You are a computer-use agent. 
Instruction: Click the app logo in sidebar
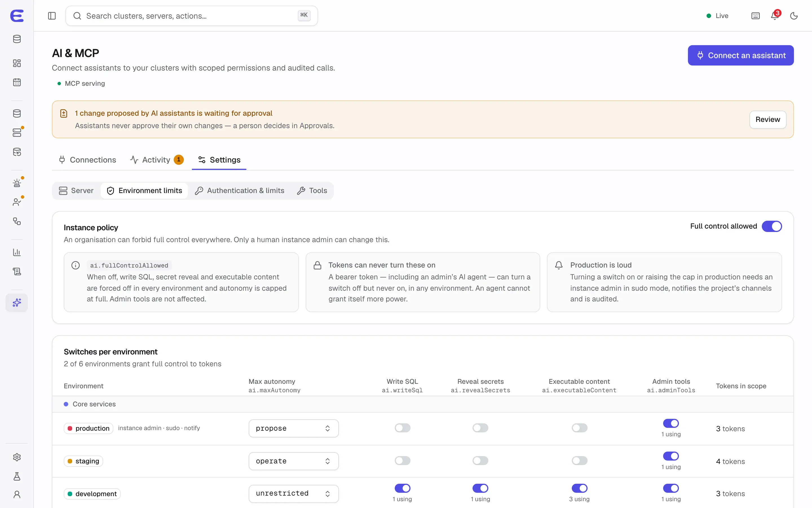coord(17,16)
